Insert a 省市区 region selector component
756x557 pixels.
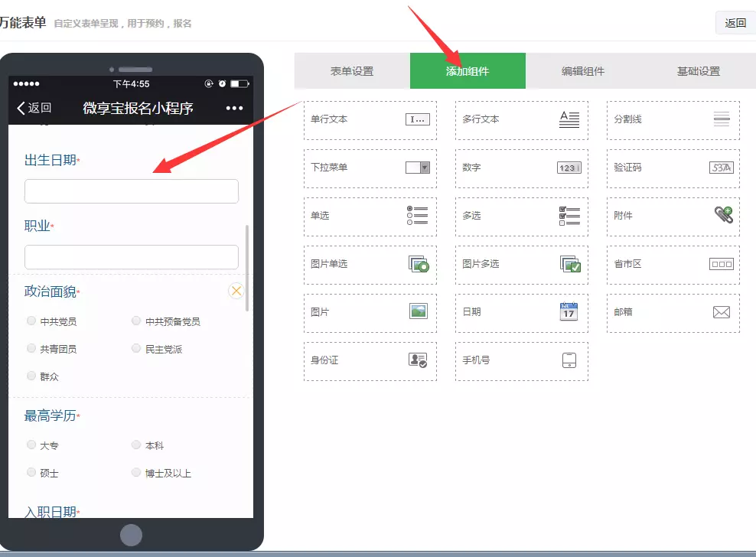(672, 264)
